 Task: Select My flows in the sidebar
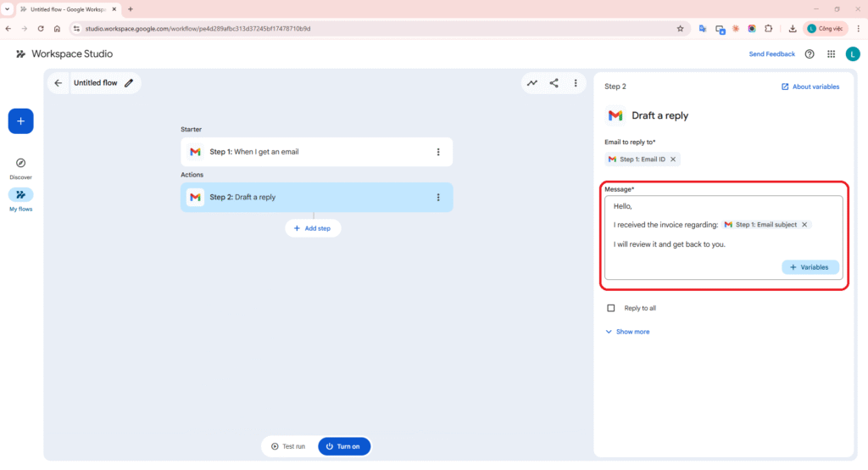(x=20, y=199)
